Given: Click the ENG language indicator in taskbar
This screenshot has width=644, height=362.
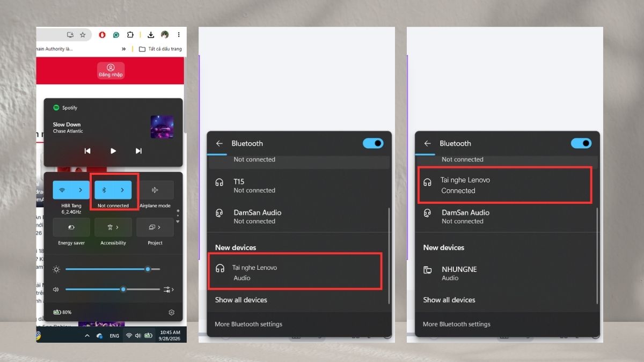Looking at the screenshot, I should click(114, 336).
